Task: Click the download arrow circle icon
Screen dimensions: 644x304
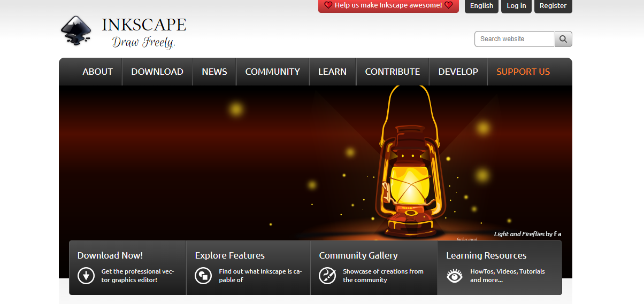Action: click(x=86, y=276)
